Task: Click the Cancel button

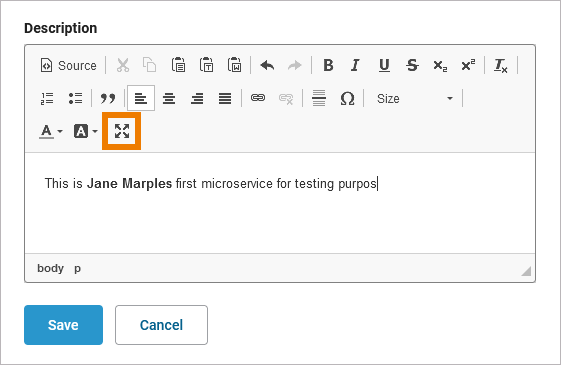Action: pyautogui.click(x=161, y=325)
